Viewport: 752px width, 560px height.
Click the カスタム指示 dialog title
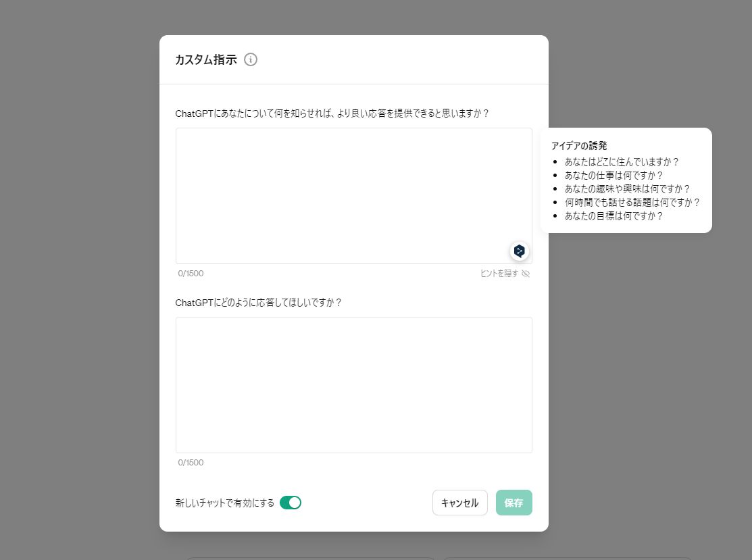tap(205, 59)
